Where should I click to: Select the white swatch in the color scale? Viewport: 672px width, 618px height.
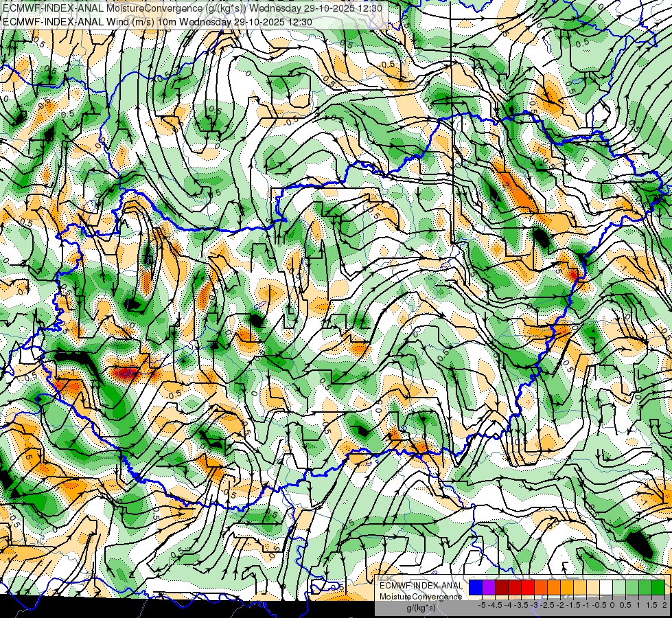tap(606, 587)
